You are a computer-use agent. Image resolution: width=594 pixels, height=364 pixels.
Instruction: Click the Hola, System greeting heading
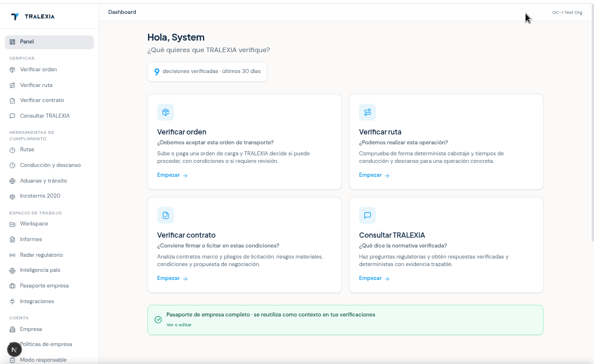coord(176,38)
